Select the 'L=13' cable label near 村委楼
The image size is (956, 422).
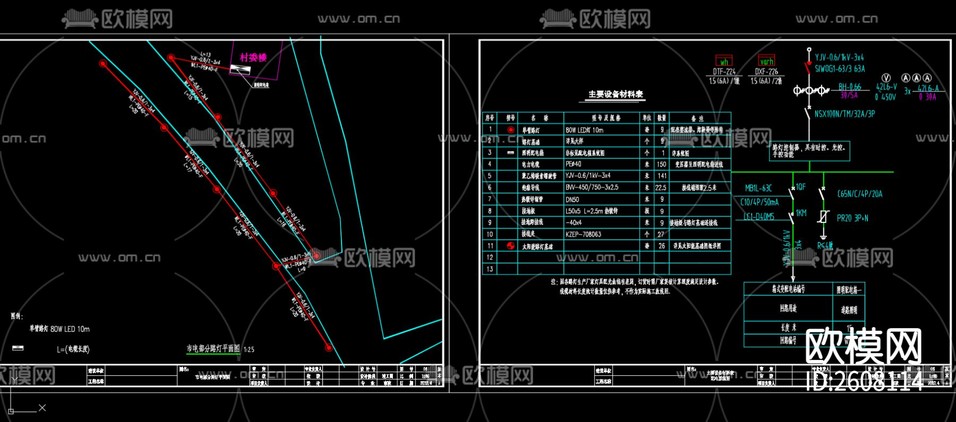pos(205,55)
